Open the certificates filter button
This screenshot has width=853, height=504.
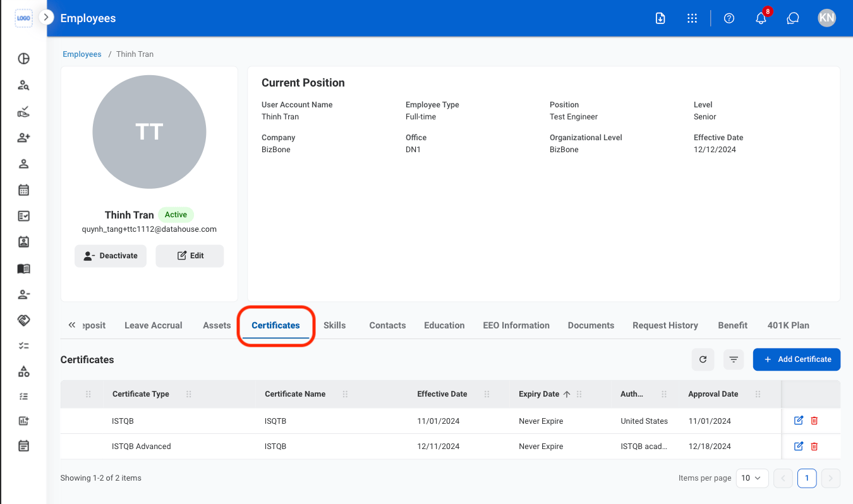pos(734,359)
